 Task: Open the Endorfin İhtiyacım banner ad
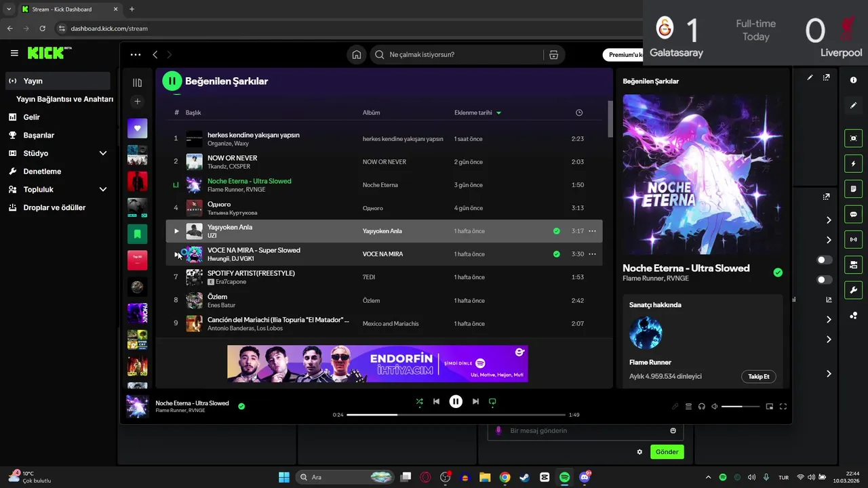pos(377,364)
